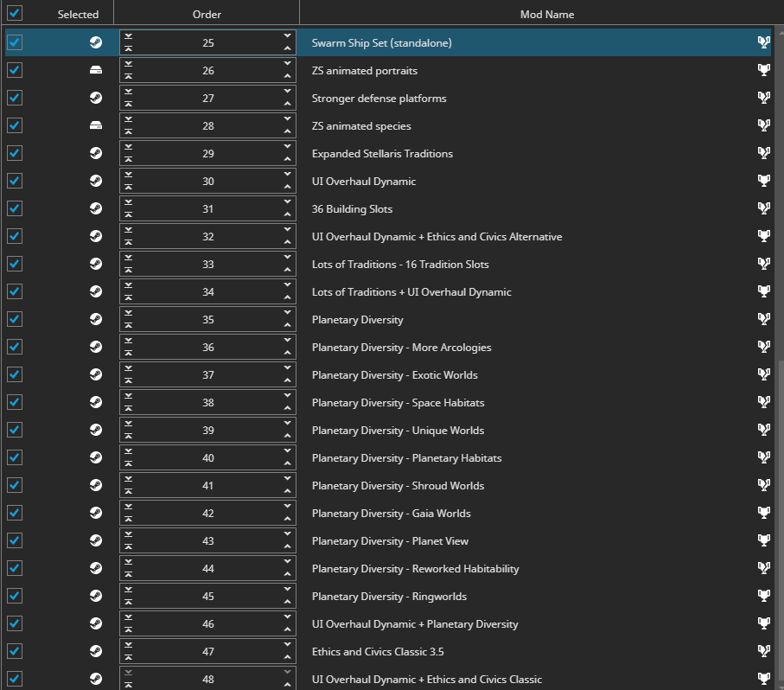784x690 pixels.
Task: Click up chevron on order 32 spinner
Action: point(287,242)
